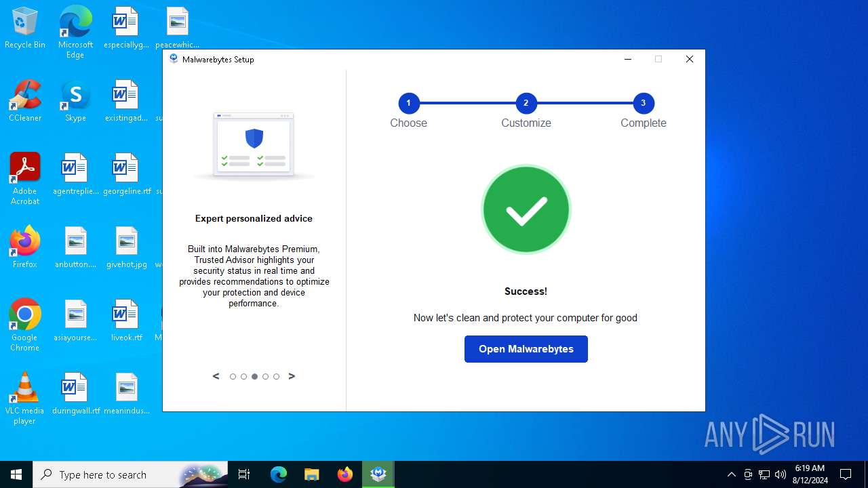Select the peacewhic image file icon

pos(177,28)
